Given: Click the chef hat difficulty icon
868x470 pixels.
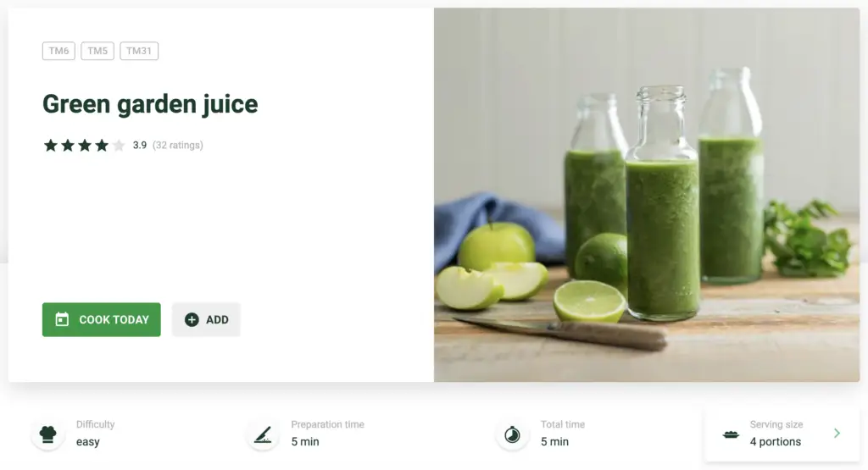Looking at the screenshot, I should tap(48, 434).
